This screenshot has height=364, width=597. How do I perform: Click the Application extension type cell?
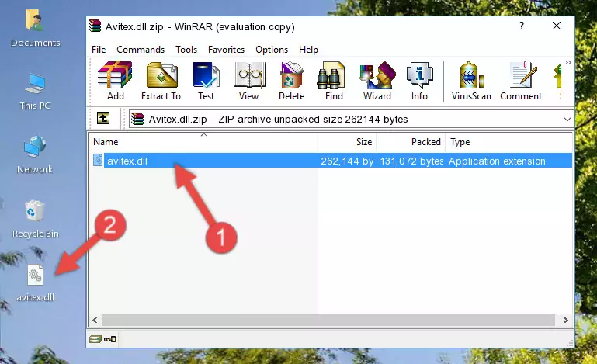coord(497,161)
